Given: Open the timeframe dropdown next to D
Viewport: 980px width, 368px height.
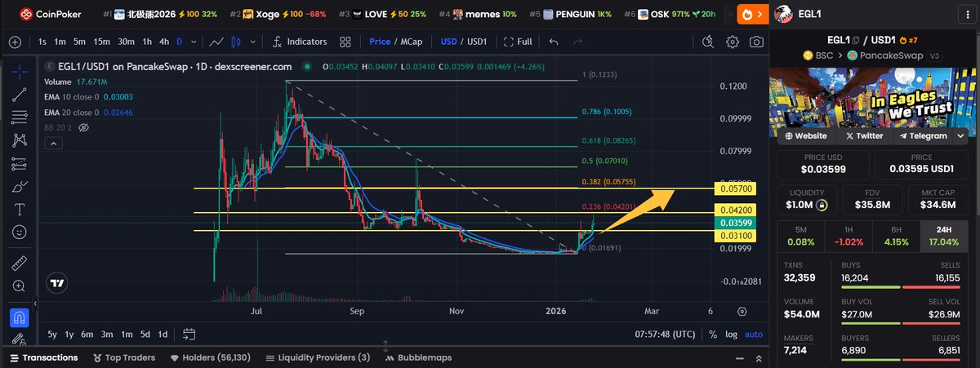Looking at the screenshot, I should (194, 42).
